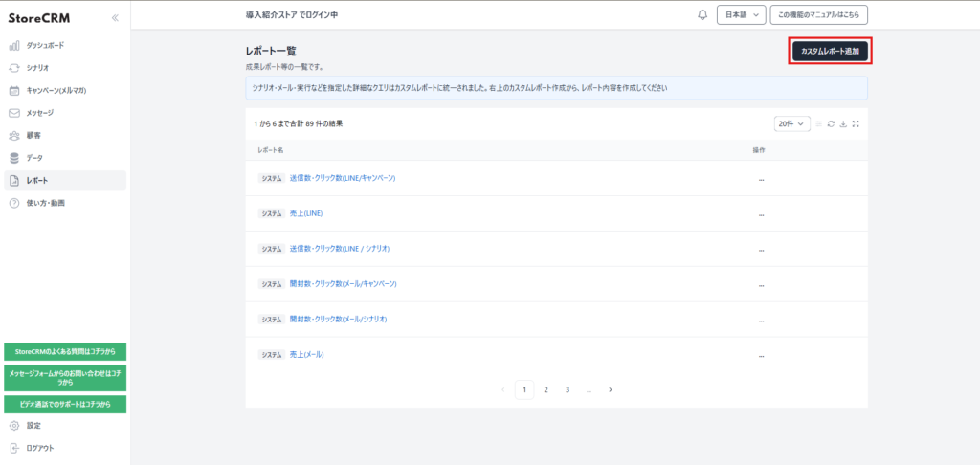This screenshot has height=465, width=980.
Task: Open the メッセージ sidebar item
Action: click(40, 113)
